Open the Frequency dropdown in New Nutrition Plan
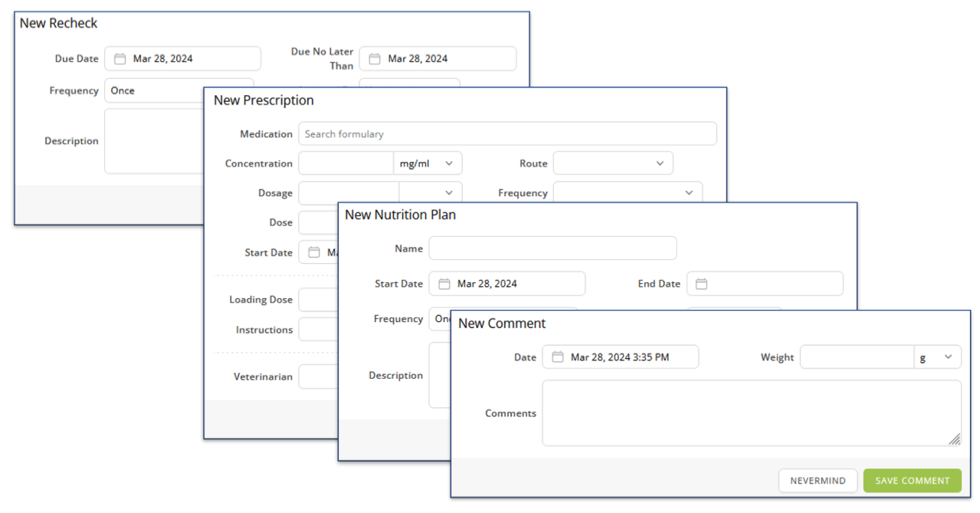This screenshot has width=980, height=513. coord(440,319)
